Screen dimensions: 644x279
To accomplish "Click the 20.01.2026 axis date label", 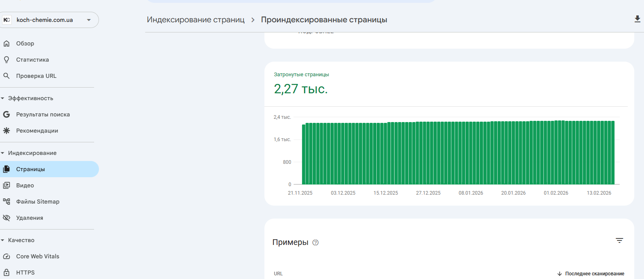I will (x=513, y=193).
